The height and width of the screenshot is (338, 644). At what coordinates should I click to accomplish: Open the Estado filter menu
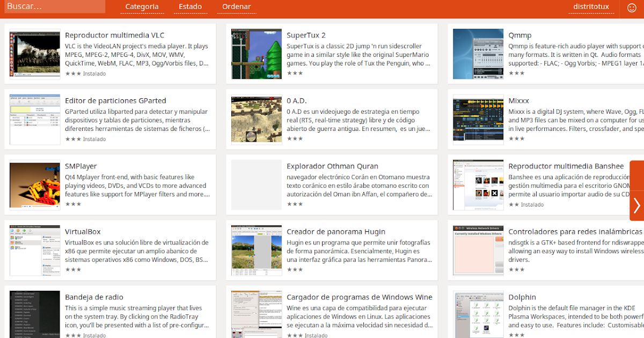(x=191, y=6)
